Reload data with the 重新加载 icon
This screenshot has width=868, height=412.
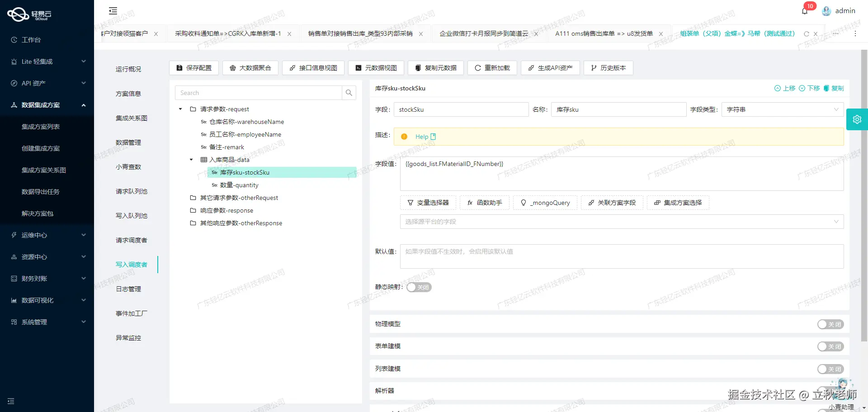coord(492,68)
